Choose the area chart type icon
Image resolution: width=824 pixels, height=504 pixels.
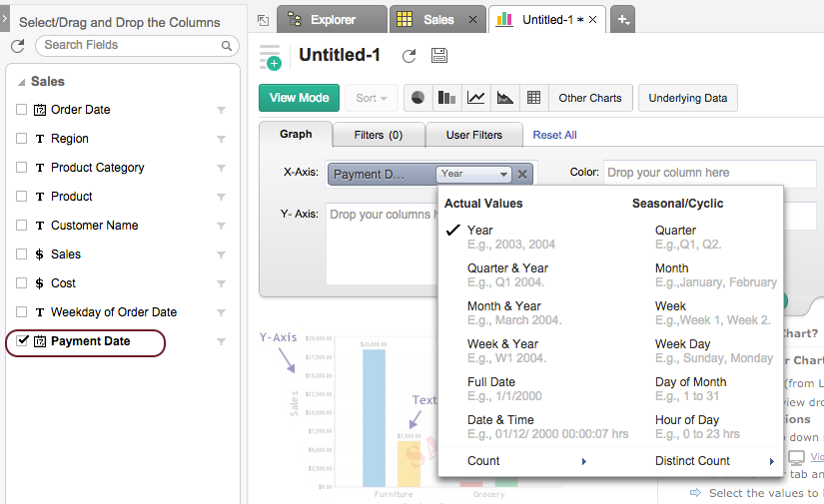[x=505, y=98]
